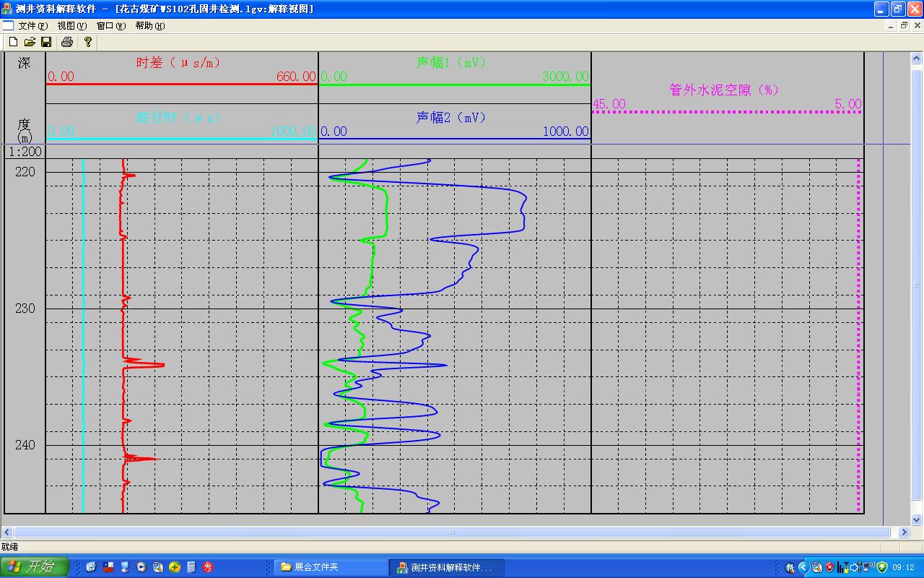This screenshot has width=924, height=578.
Task: Close the inner document window
Action: click(x=917, y=25)
